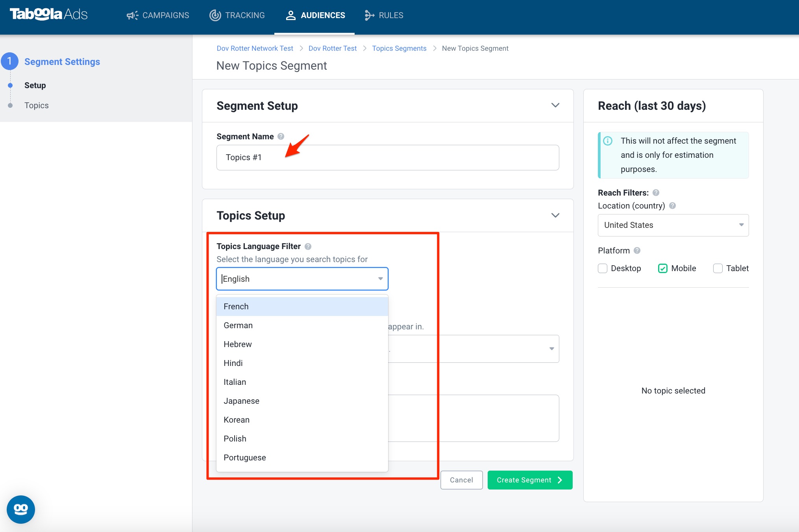Click the Segment Name help icon

pos(281,137)
